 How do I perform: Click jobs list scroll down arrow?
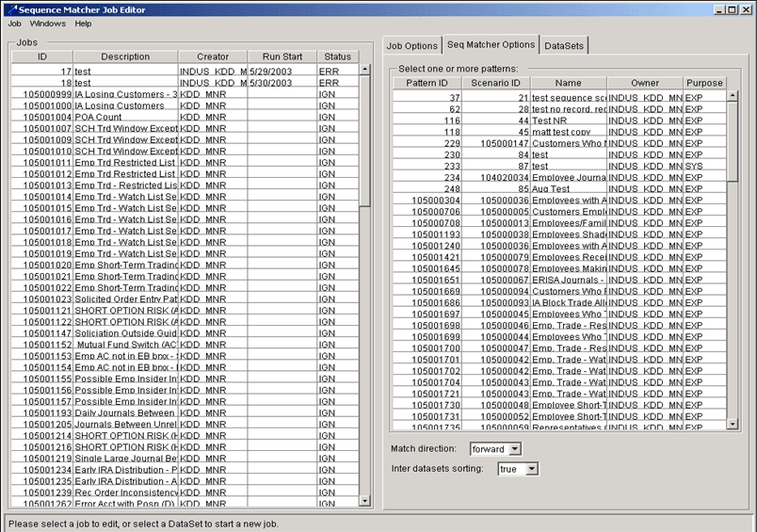(x=365, y=501)
